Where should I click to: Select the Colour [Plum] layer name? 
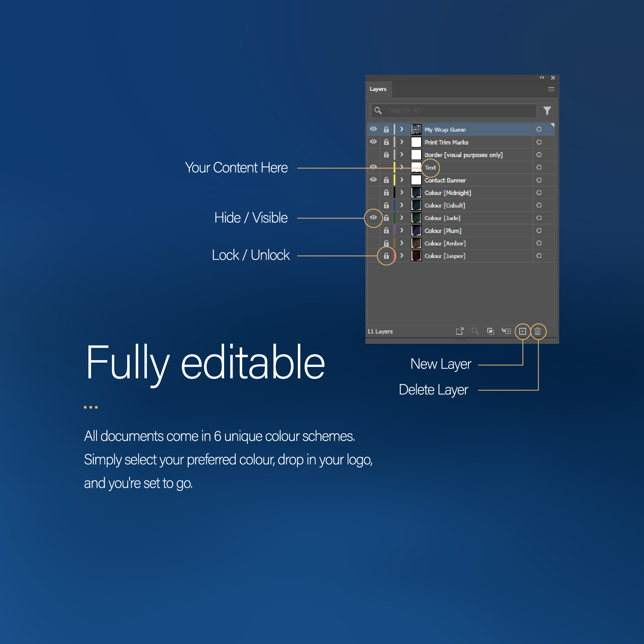pyautogui.click(x=443, y=231)
